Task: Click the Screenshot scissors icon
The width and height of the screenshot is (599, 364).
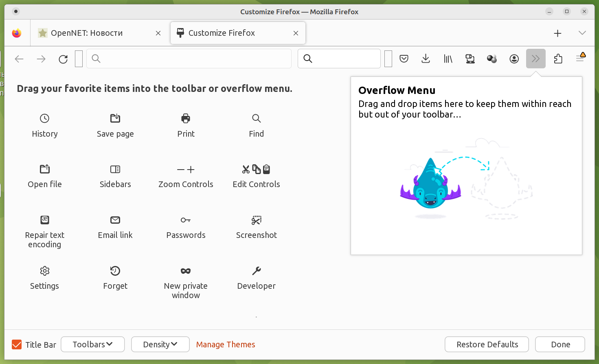Action: (256, 220)
